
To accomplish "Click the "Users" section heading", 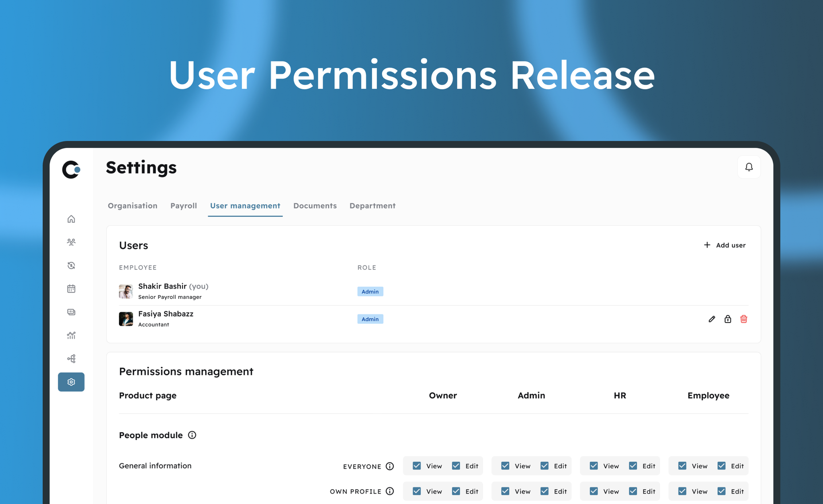I will [133, 245].
